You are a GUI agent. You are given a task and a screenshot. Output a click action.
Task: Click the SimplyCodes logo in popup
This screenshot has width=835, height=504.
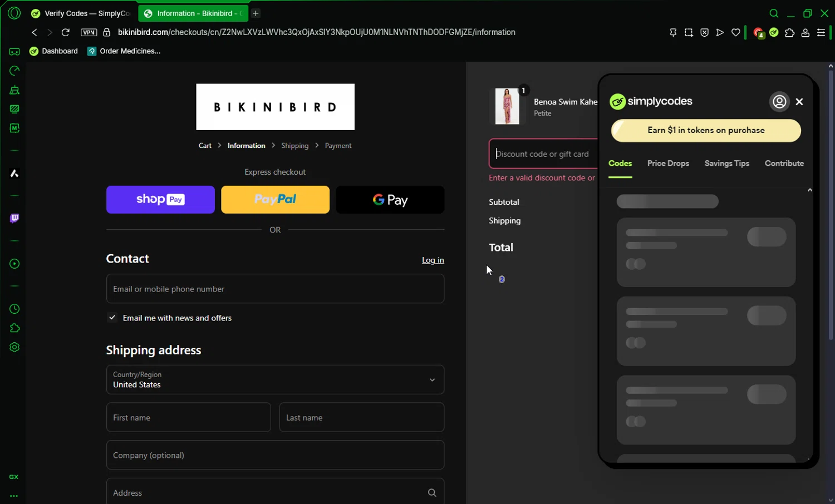(651, 101)
